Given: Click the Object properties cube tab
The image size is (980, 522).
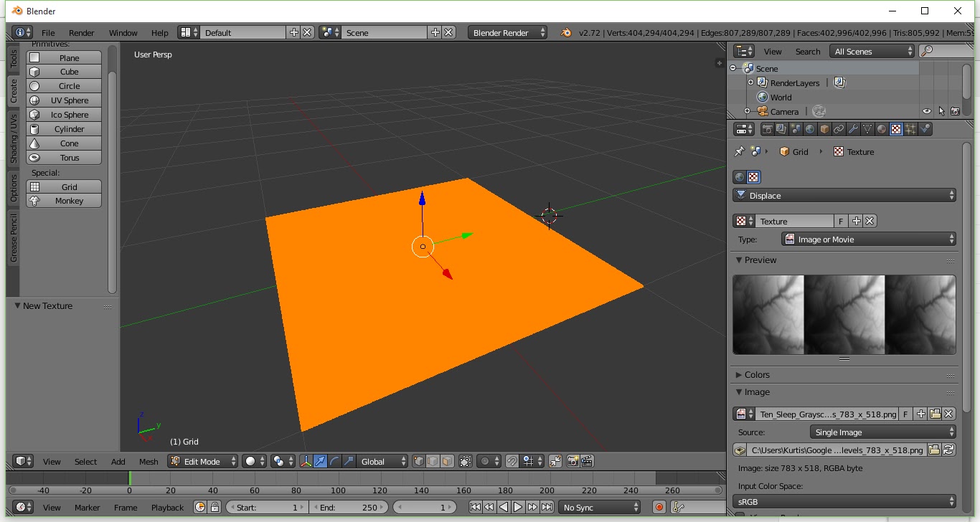Looking at the screenshot, I should [x=825, y=128].
